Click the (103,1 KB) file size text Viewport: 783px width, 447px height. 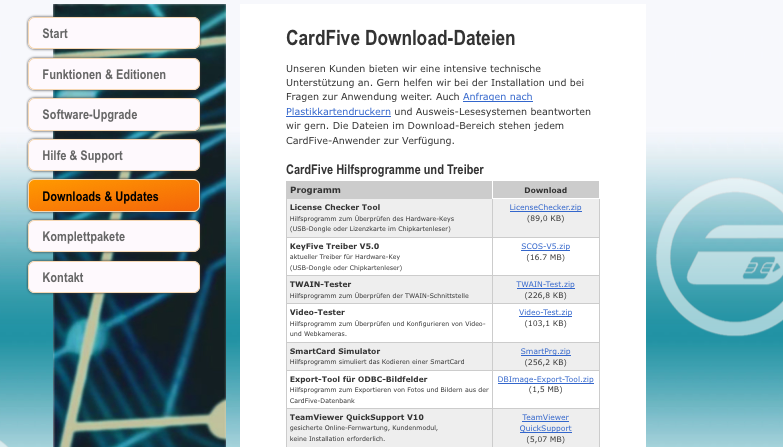[x=545, y=323]
